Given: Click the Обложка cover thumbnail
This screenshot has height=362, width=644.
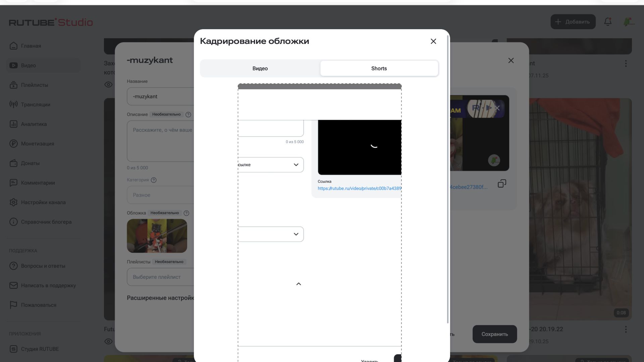Looking at the screenshot, I should click(157, 236).
